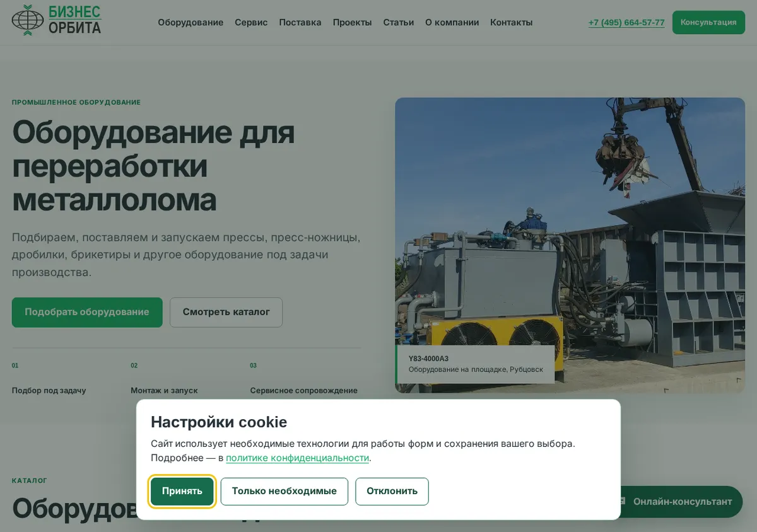Open Смотреть каталог button
Image resolution: width=757 pixels, height=532 pixels.
coord(226,312)
